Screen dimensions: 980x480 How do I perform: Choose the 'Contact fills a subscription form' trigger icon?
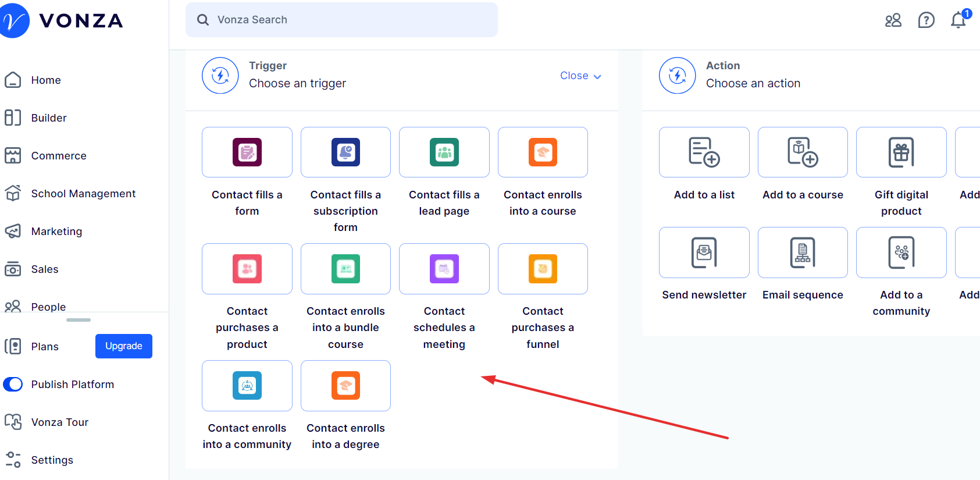click(345, 152)
